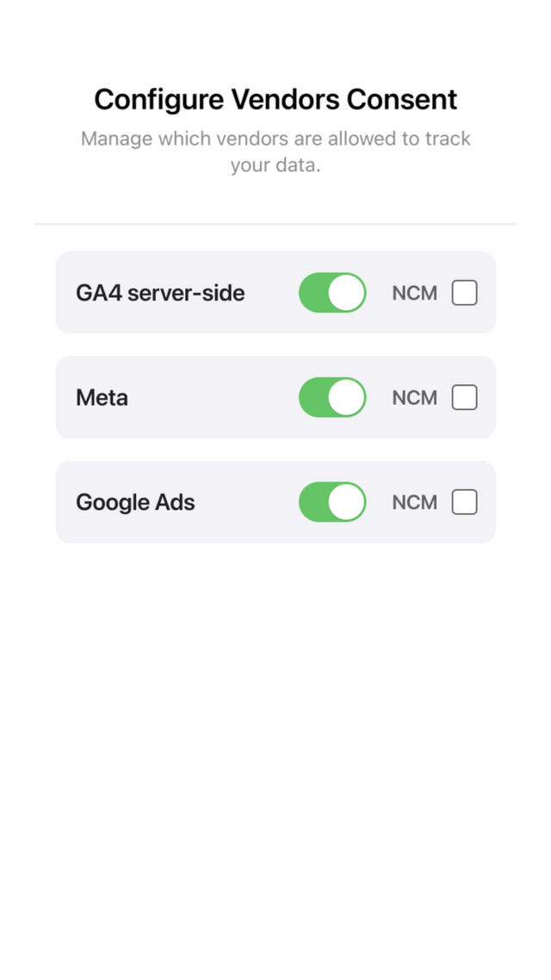Click the GA4 server-side vendor name

coord(160,293)
